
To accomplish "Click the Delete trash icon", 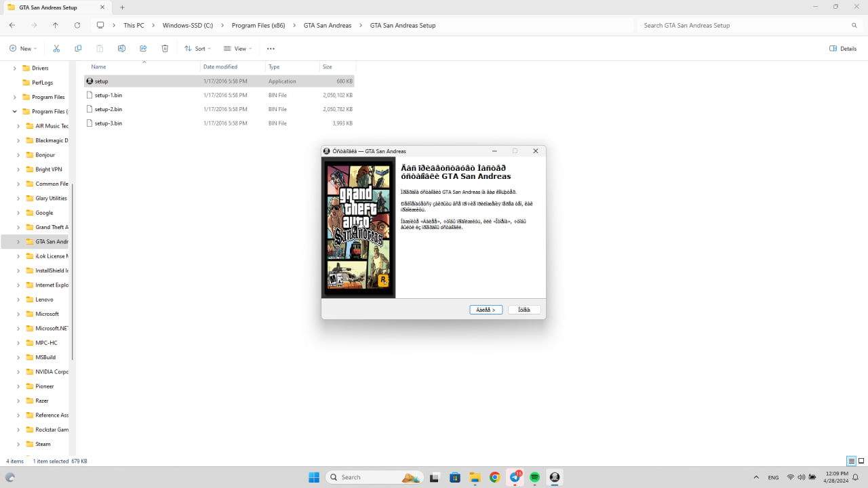I will tap(165, 49).
